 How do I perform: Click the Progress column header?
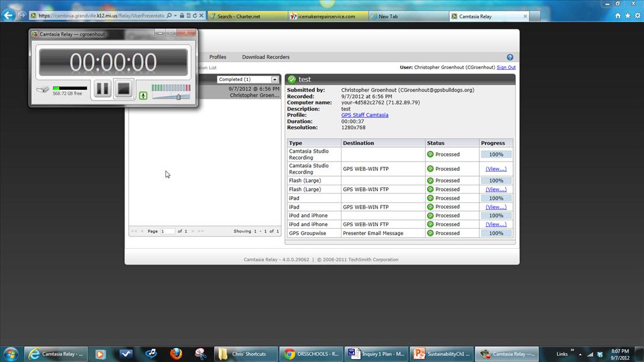(x=496, y=143)
